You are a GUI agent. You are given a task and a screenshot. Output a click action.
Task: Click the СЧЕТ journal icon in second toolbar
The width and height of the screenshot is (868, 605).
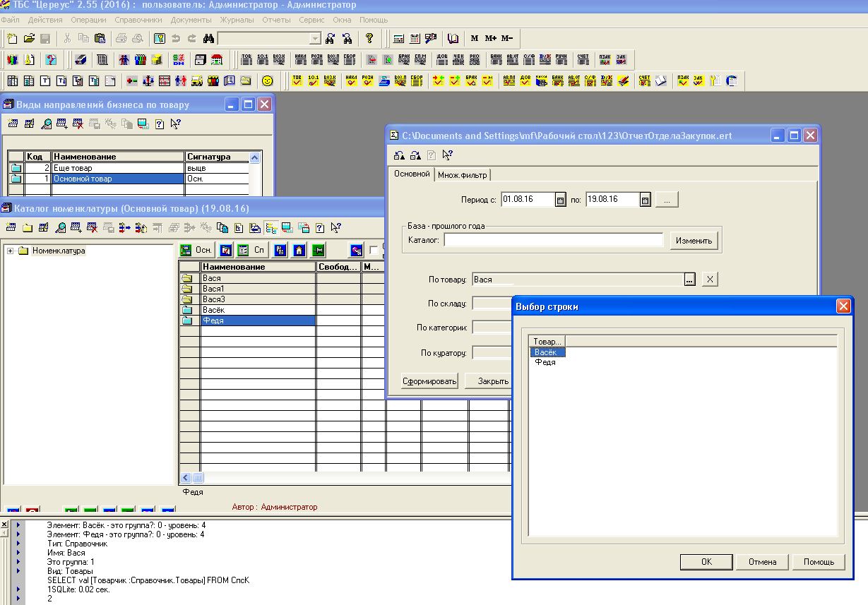[583, 59]
